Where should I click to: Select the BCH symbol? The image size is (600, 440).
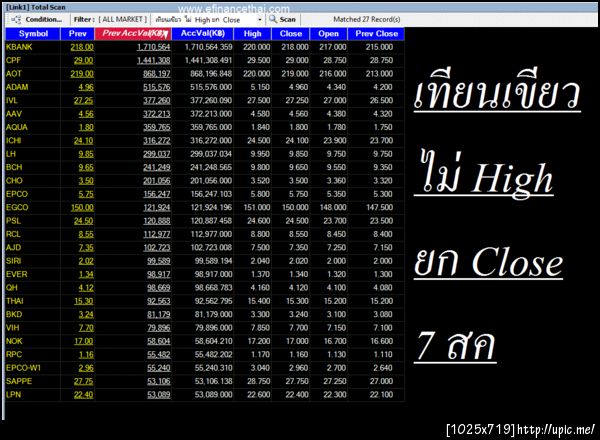(x=14, y=168)
